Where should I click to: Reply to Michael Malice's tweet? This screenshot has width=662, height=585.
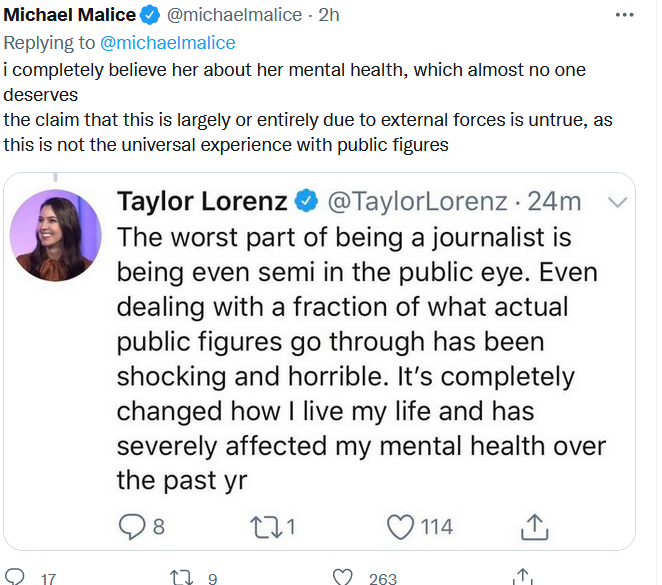click(15, 577)
